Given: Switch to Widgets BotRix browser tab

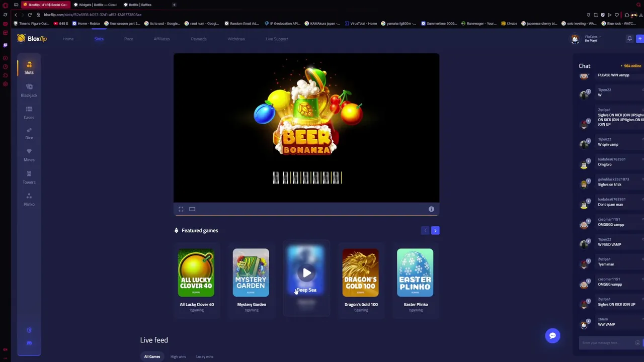Looking at the screenshot, I should point(95,5).
